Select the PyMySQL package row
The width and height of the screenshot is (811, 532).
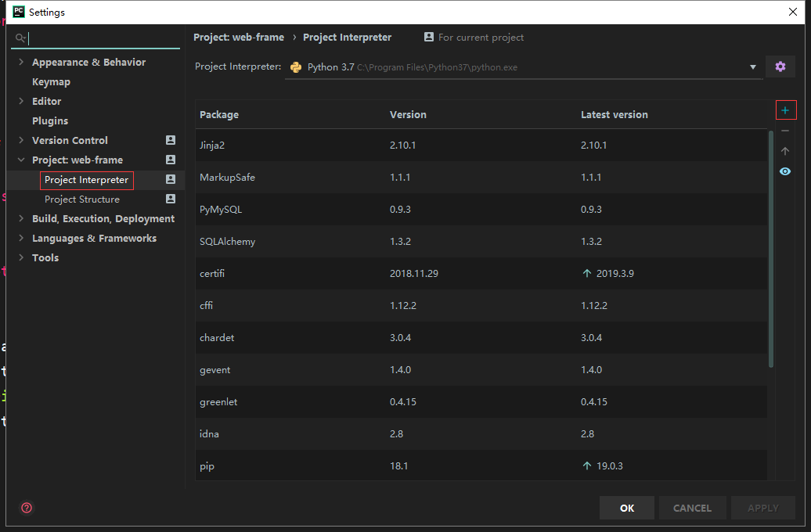point(481,210)
